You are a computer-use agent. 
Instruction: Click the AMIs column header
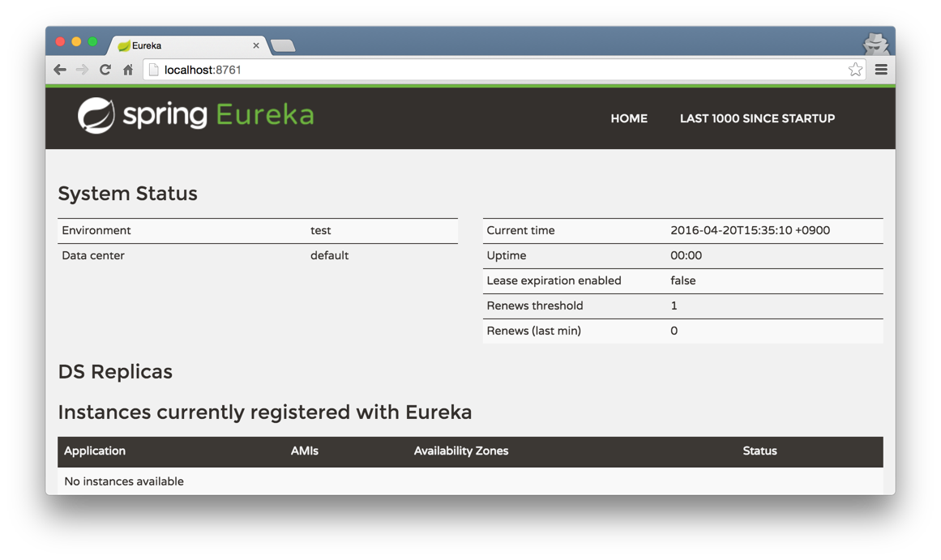point(304,451)
